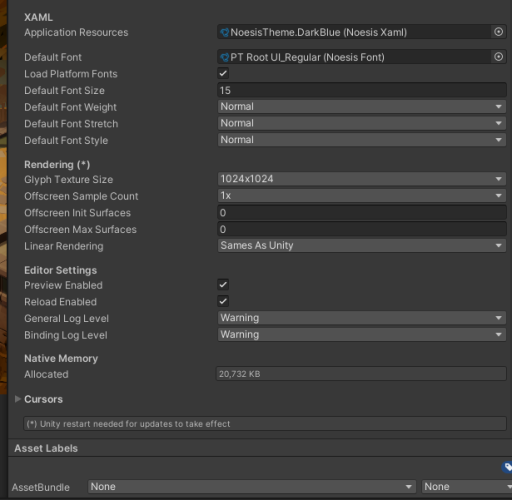512x500 pixels.
Task: Uncheck the Reload Enabled checkbox
Action: point(223,301)
